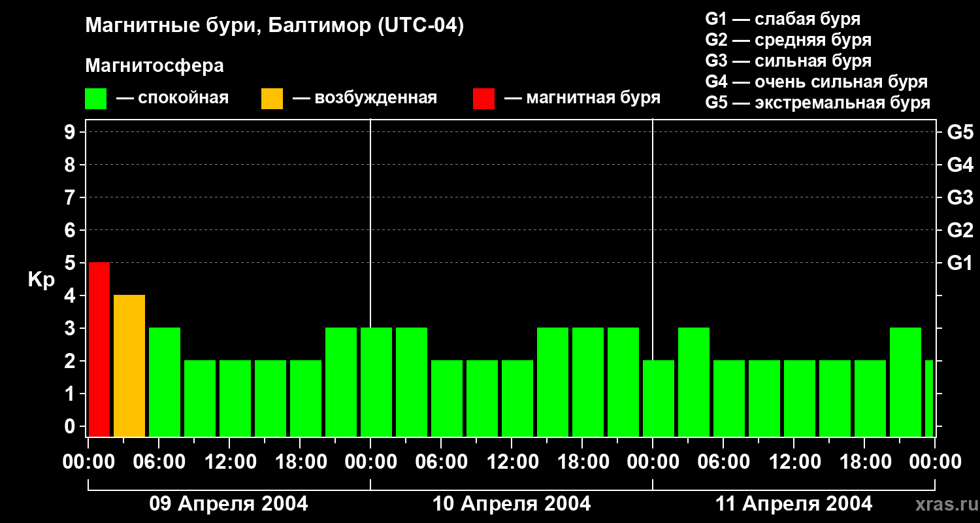The image size is (980, 523).
Task: Pick the 18:00–21:00 bar on 11 April
Action: click(x=870, y=398)
